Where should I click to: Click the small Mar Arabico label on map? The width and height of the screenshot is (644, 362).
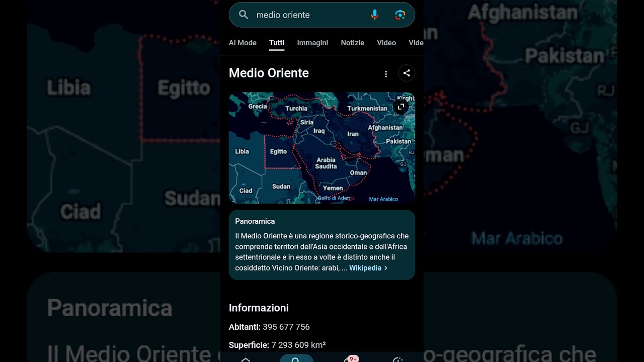click(383, 199)
